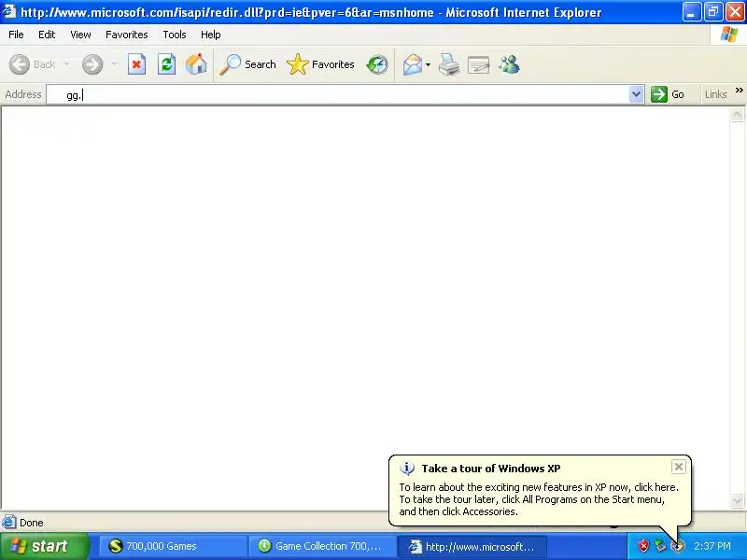Click the Links toolbar label
Viewport: 747px width, 560px height.
pos(715,94)
